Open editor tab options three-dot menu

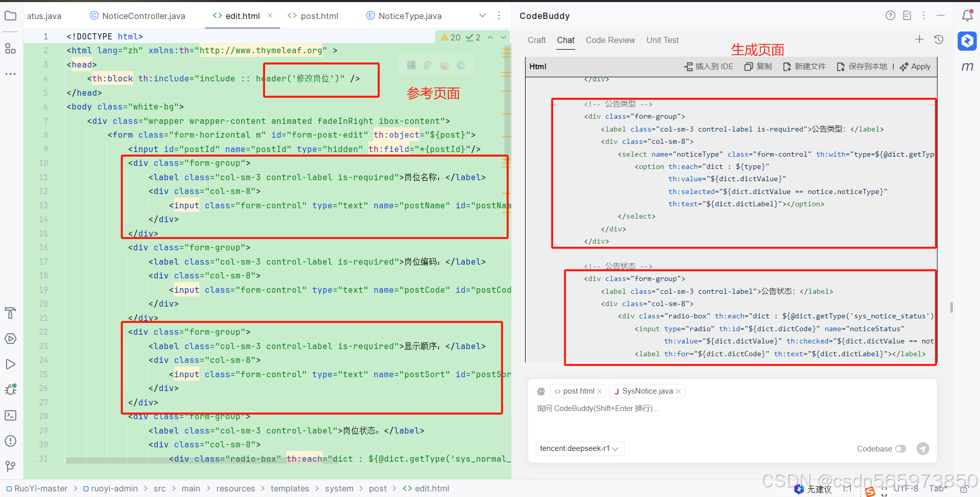pos(499,15)
